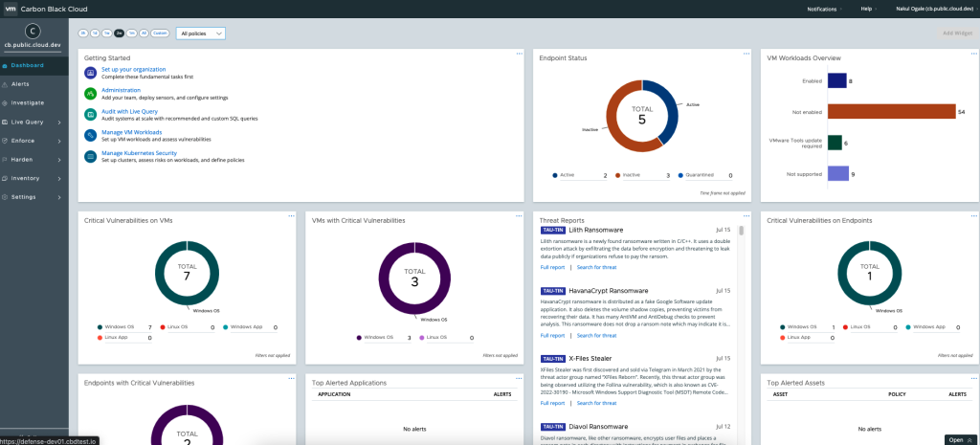The width and height of the screenshot is (980, 445).
Task: Open VMs with Critical Vulnerabilities ellipsis menu
Action: click(x=519, y=215)
